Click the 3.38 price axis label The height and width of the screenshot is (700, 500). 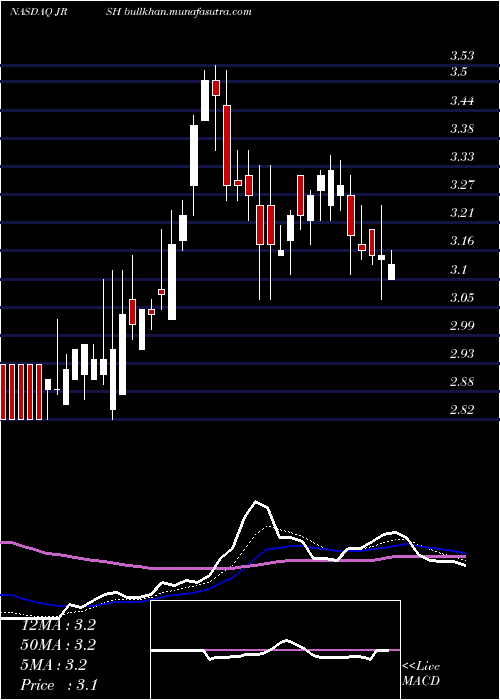[x=462, y=129]
